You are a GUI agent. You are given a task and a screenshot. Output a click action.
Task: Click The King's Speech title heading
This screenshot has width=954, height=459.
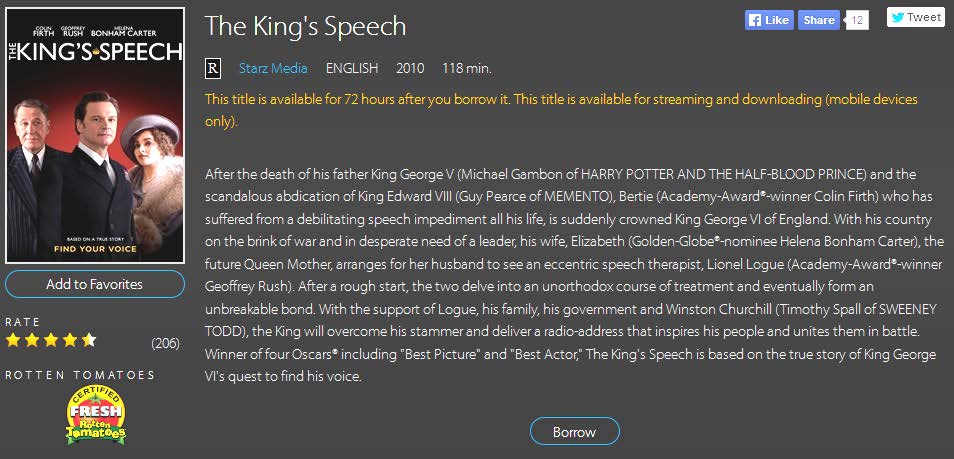[x=305, y=25]
